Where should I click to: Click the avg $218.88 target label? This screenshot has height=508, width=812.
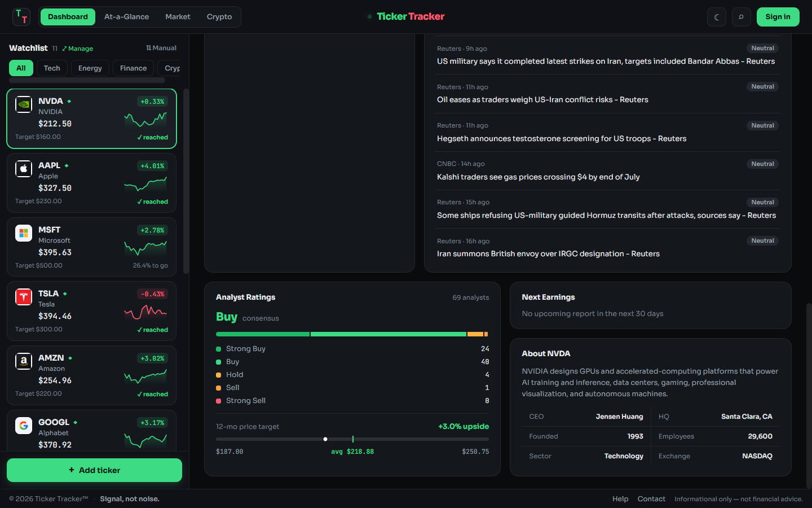click(x=352, y=452)
